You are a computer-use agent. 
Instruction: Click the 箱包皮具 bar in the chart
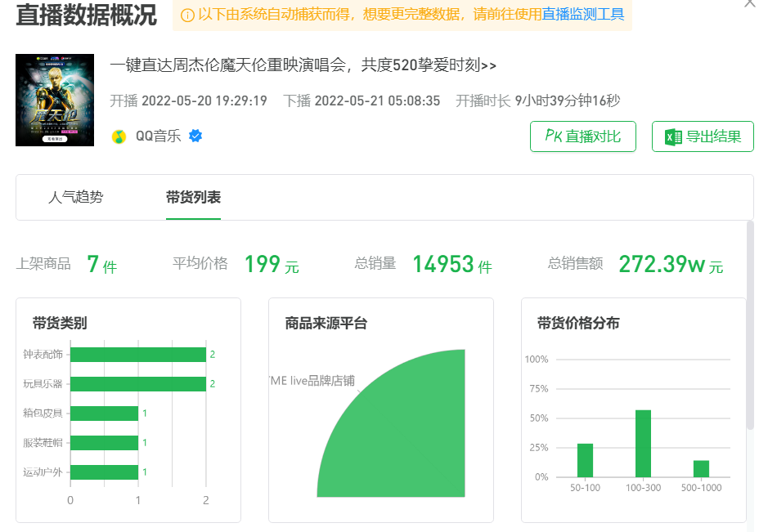point(104,414)
